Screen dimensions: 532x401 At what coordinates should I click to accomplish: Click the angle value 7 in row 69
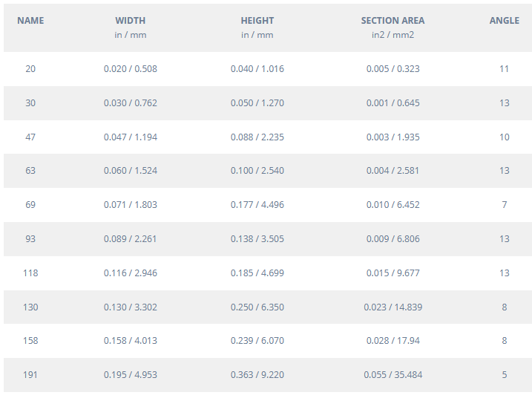pos(504,205)
